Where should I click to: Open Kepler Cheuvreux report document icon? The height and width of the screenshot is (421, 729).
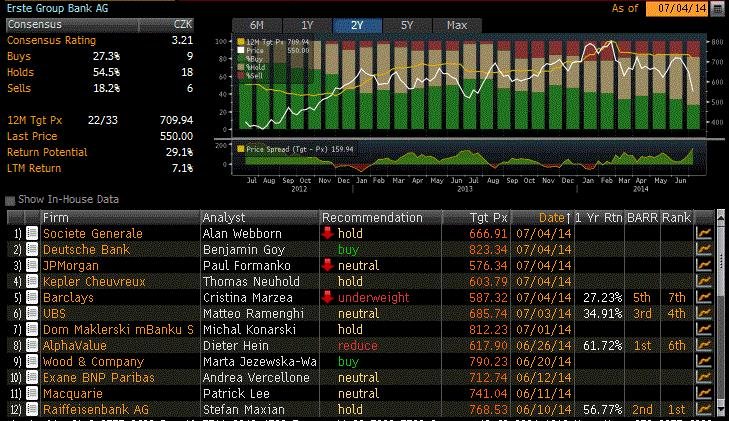pos(32,282)
